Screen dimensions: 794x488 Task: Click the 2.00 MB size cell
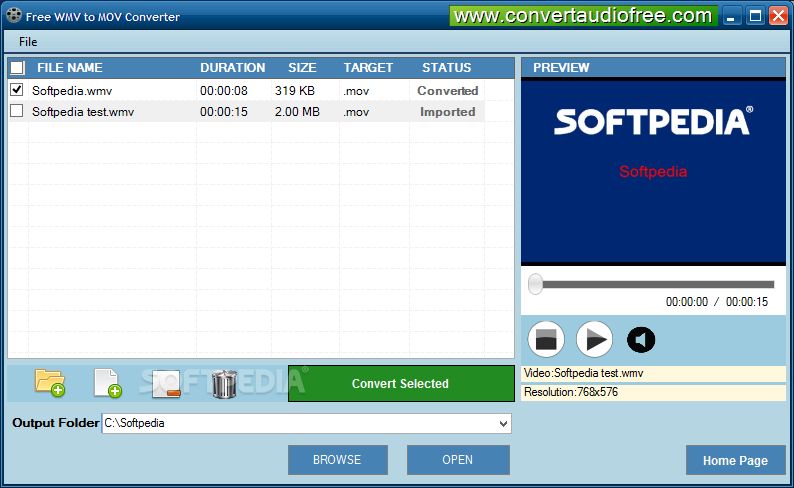[297, 112]
